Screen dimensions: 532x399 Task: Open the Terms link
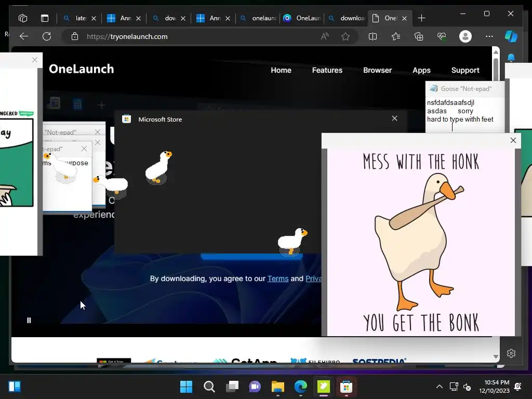[278, 278]
